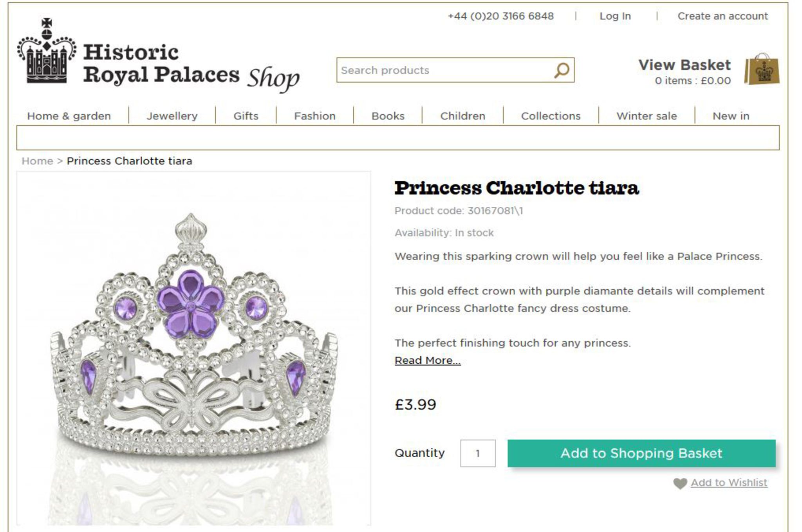Browse the Fashion category
This screenshot has height=532, width=802.
coord(314,116)
